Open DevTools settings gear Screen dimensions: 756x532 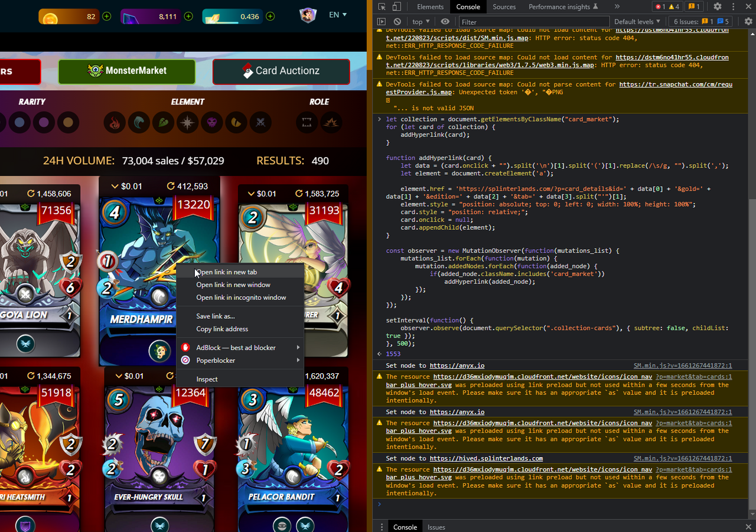click(718, 6)
